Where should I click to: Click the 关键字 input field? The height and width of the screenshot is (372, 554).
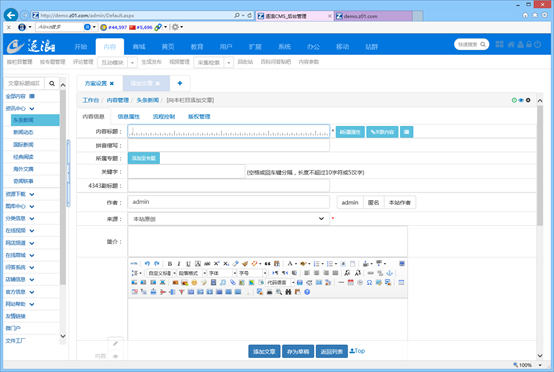click(x=186, y=172)
